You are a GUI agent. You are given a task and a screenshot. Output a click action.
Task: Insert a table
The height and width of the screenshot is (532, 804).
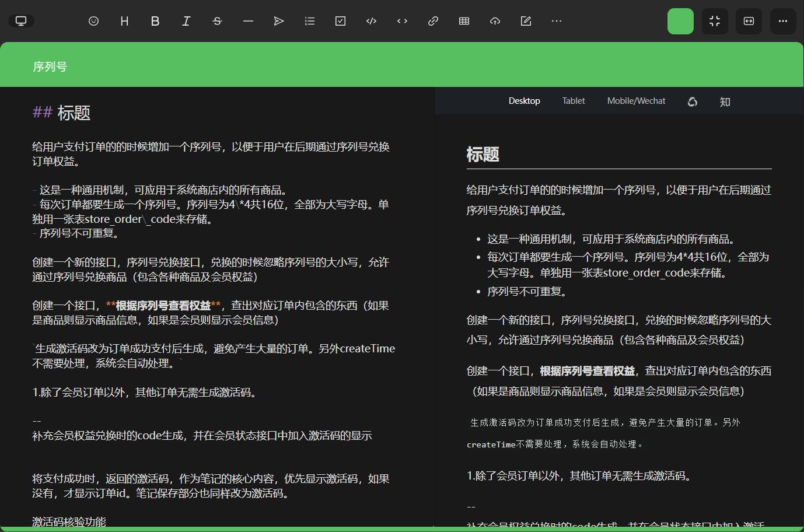click(x=464, y=21)
